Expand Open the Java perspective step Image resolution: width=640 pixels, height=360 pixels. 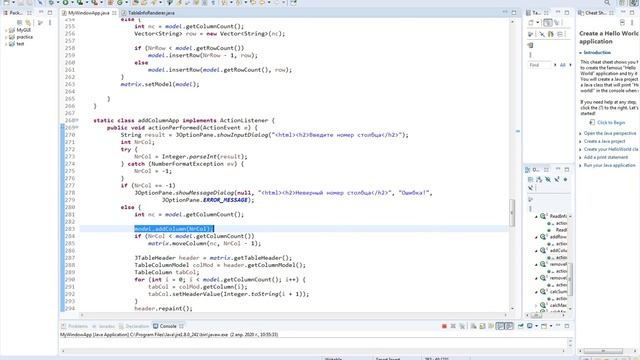580,133
